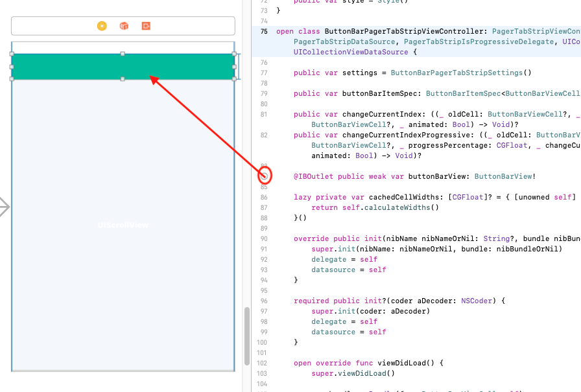The image size is (581, 392).
Task: Click the super.viewDidLoad() call
Action: [x=353, y=373]
